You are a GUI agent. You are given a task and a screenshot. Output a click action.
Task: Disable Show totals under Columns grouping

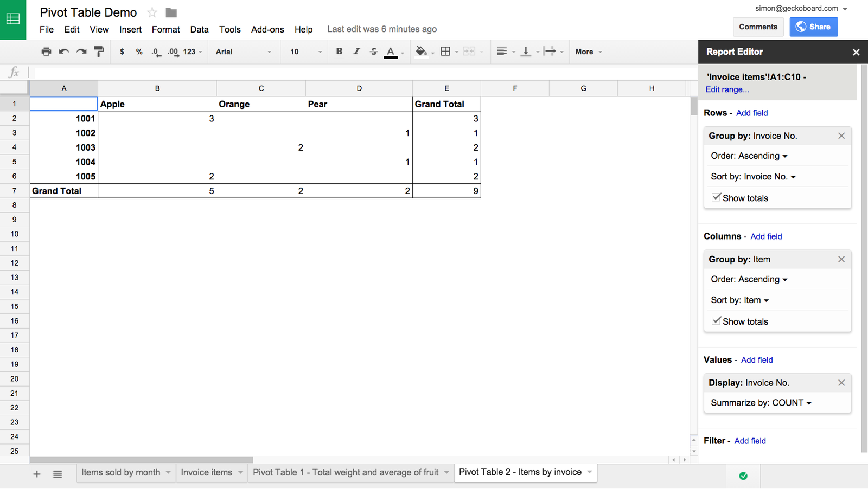tap(717, 321)
